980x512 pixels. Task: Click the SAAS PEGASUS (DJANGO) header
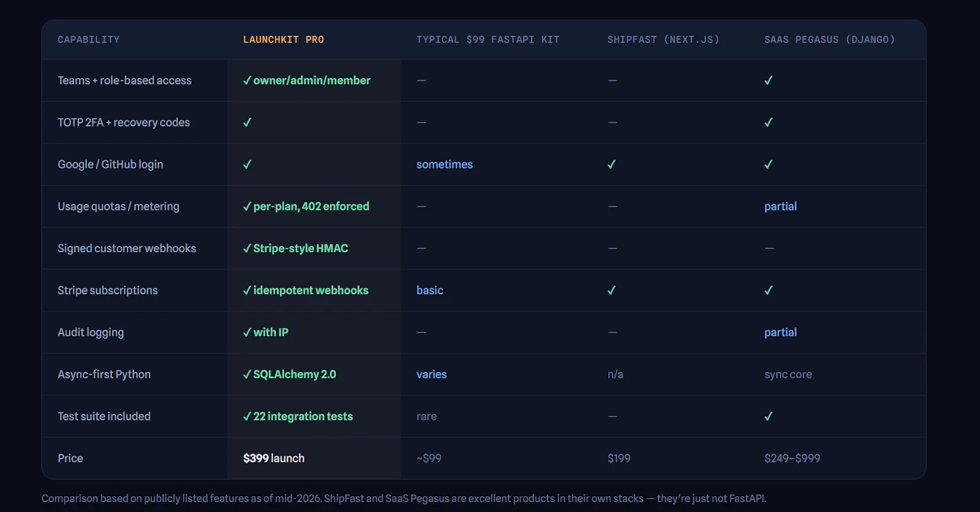[829, 40]
